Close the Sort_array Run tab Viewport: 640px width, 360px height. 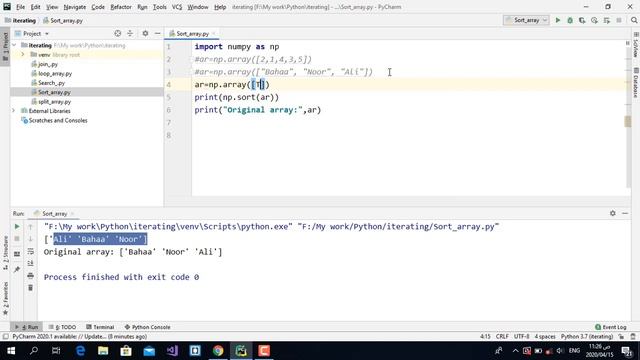coord(72,213)
